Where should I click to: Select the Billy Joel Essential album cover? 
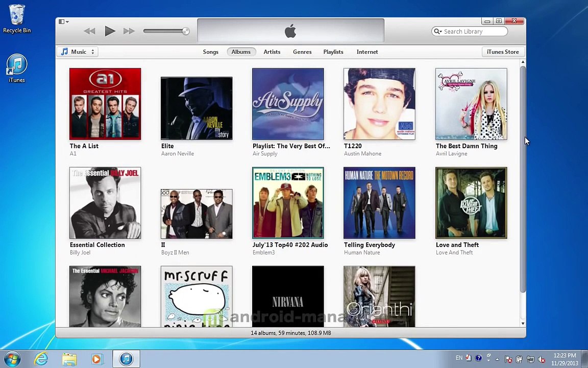click(105, 203)
